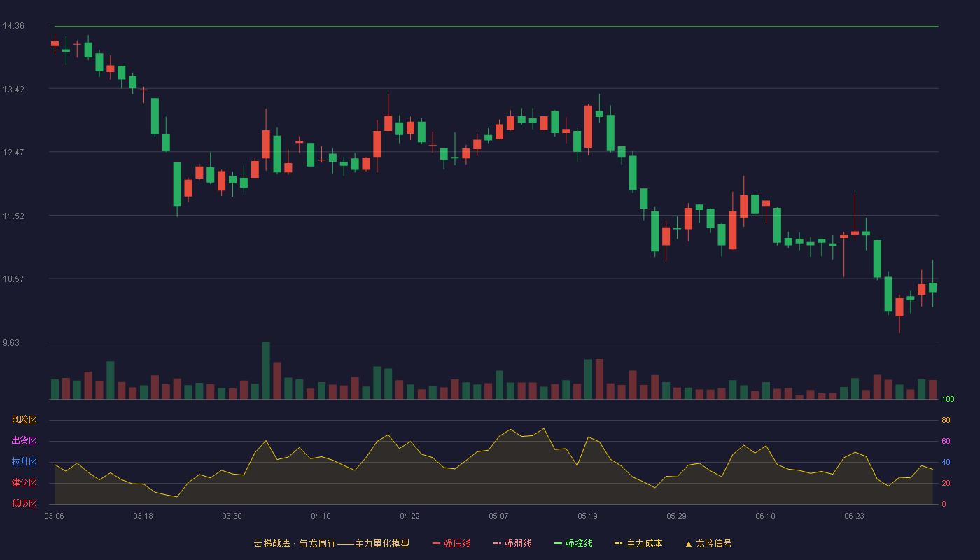Click the red dash icon beside 强压线
The height and width of the screenshot is (560, 980).
click(x=436, y=543)
